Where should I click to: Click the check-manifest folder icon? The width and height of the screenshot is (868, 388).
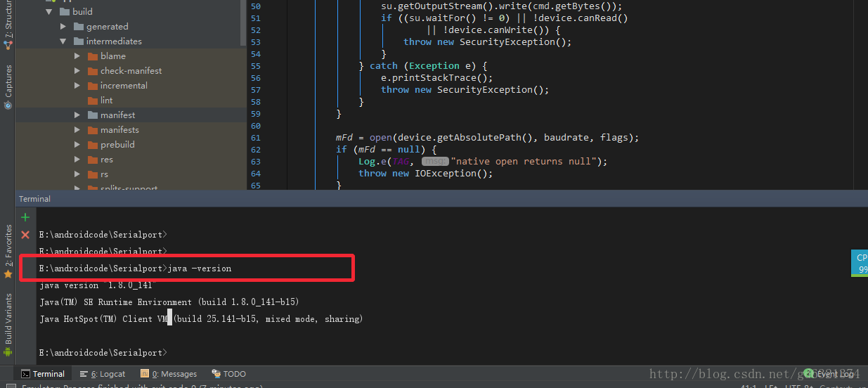[x=93, y=71]
